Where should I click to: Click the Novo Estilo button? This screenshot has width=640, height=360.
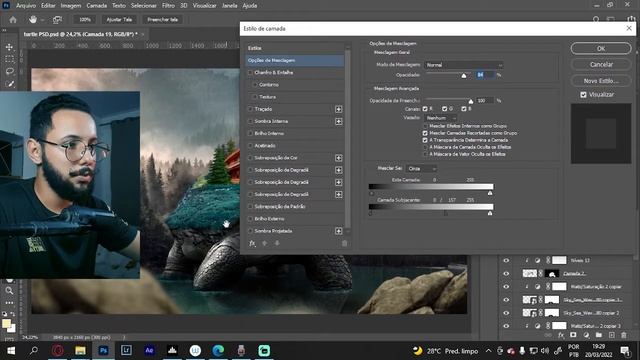coord(601,81)
